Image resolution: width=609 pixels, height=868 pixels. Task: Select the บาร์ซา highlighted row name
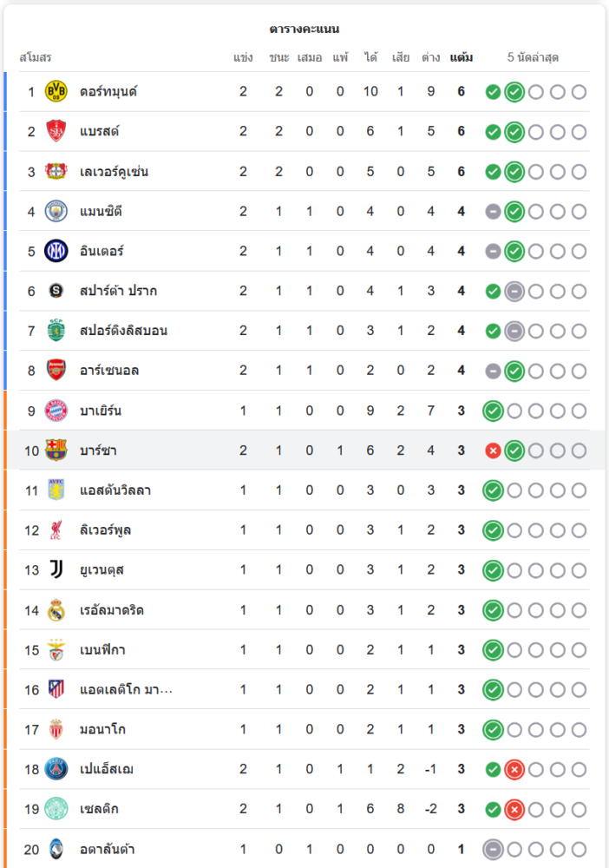(x=98, y=450)
